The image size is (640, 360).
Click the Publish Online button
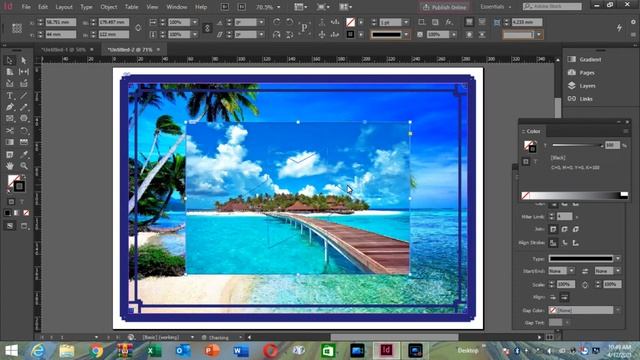pos(444,7)
